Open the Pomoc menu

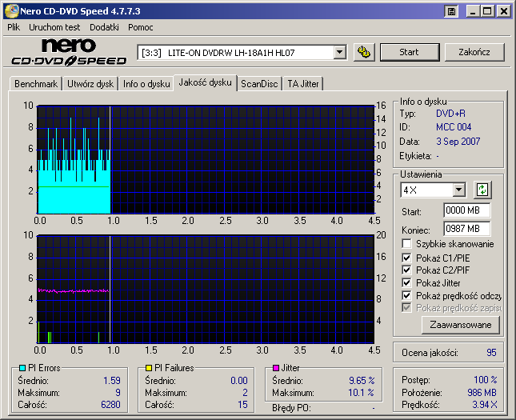(141, 27)
